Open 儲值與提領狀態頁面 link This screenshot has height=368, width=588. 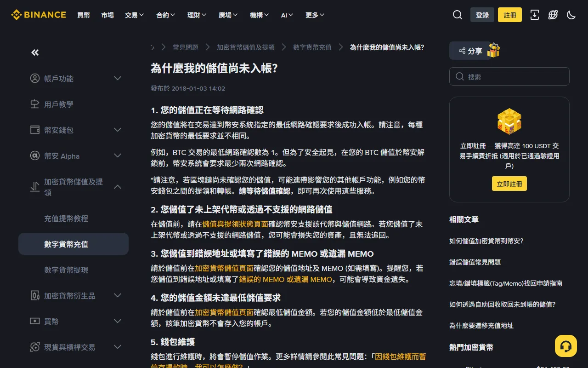coord(235,224)
